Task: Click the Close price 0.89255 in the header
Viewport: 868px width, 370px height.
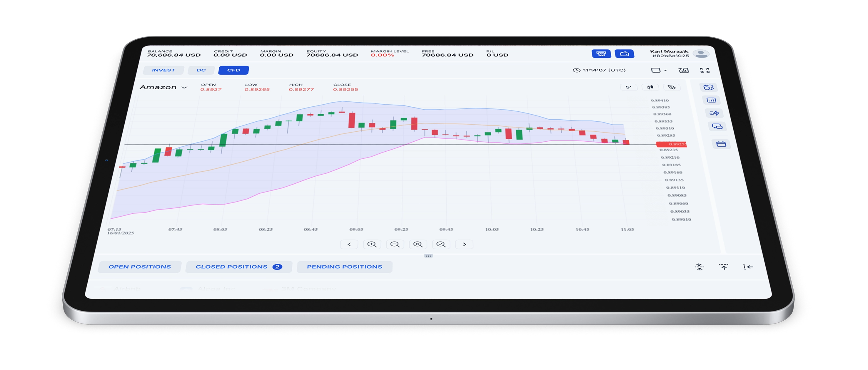Action: (x=345, y=90)
